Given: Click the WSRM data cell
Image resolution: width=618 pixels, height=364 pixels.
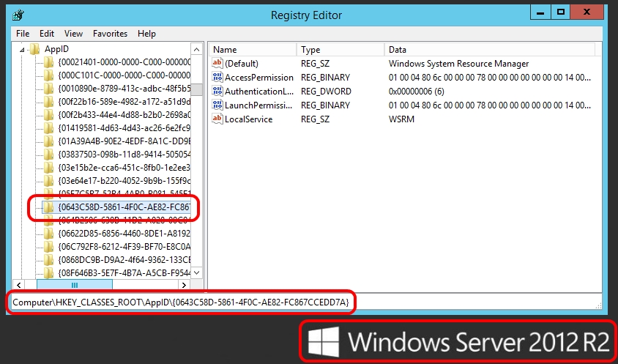Looking at the screenshot, I should (401, 119).
